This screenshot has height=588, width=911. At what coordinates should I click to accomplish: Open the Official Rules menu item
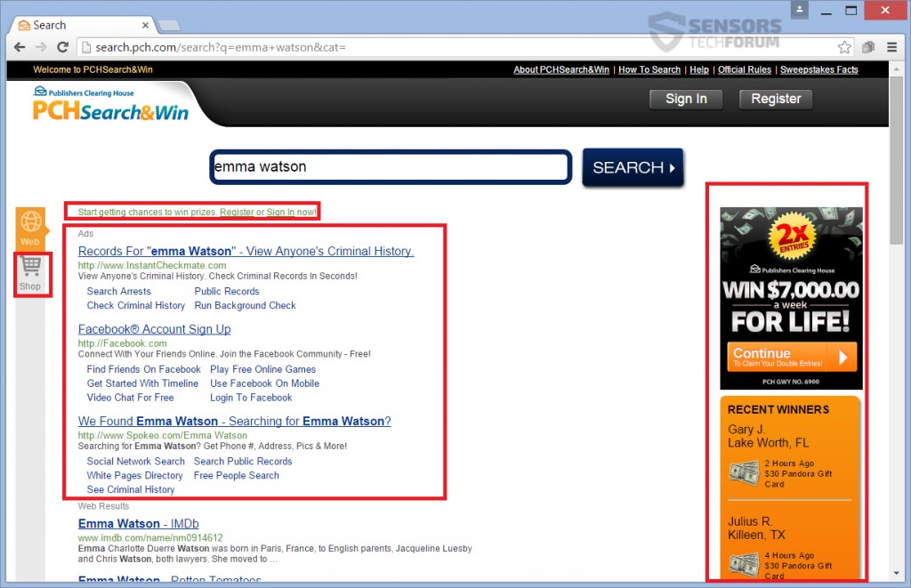coord(744,69)
